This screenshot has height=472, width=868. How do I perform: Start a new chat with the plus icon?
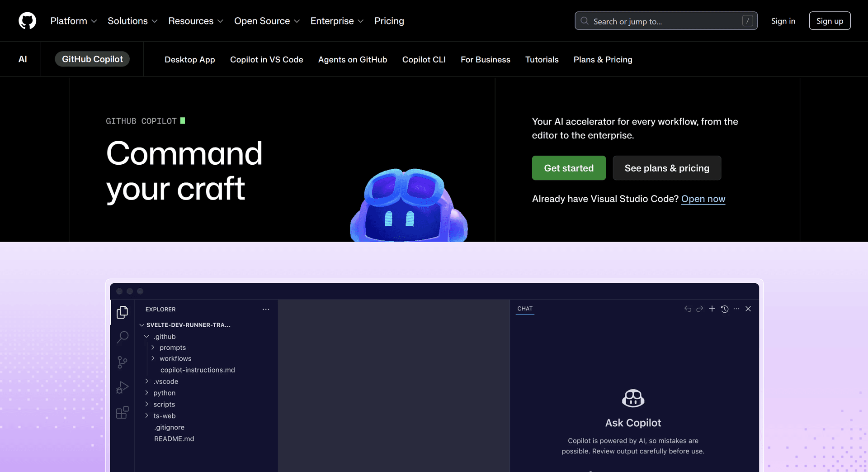(712, 309)
